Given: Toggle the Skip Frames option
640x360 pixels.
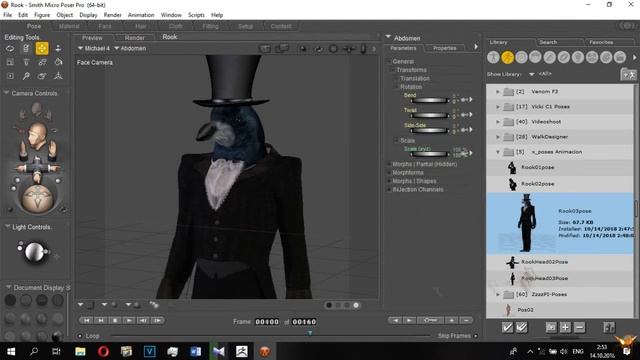Looking at the screenshot, I should click(476, 336).
